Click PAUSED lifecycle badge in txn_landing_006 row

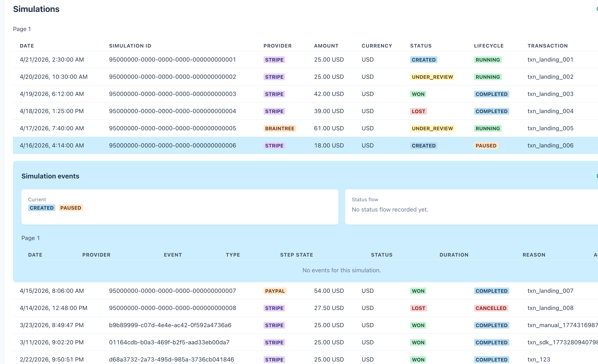486,146
